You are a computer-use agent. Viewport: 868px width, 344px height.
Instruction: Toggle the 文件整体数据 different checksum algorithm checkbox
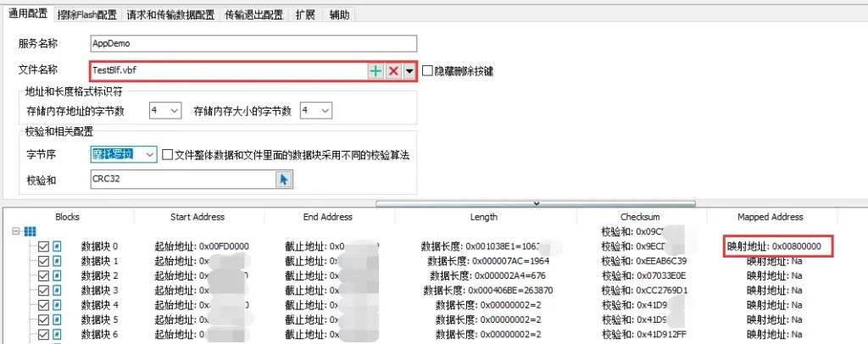pos(167,155)
